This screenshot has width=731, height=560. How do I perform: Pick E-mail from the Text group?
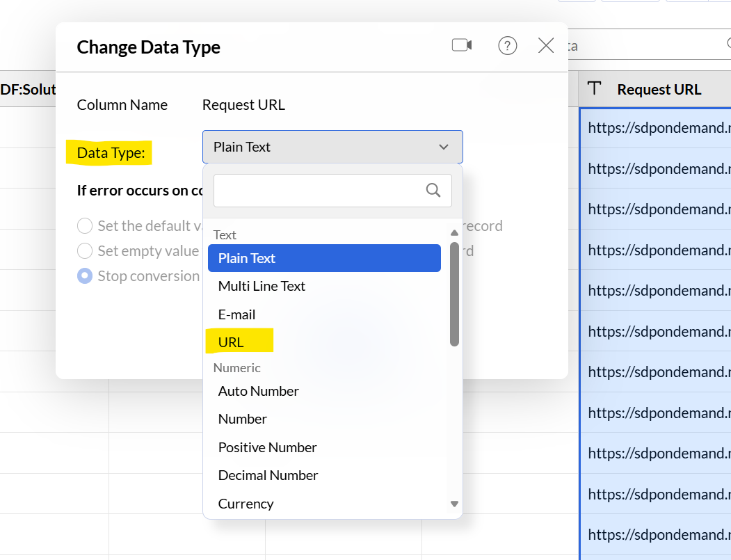tap(236, 314)
